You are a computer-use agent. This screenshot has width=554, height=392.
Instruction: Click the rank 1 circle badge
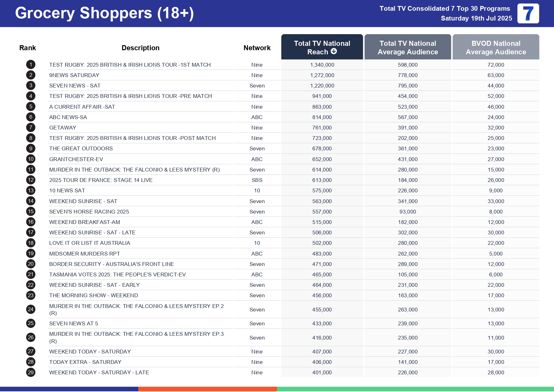[x=31, y=65]
